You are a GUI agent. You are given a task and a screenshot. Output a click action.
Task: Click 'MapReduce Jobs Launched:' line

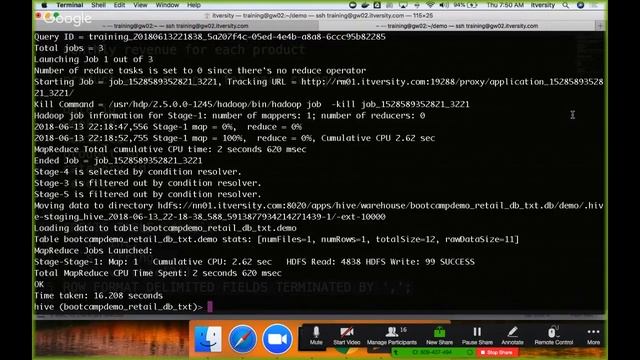pos(93,251)
